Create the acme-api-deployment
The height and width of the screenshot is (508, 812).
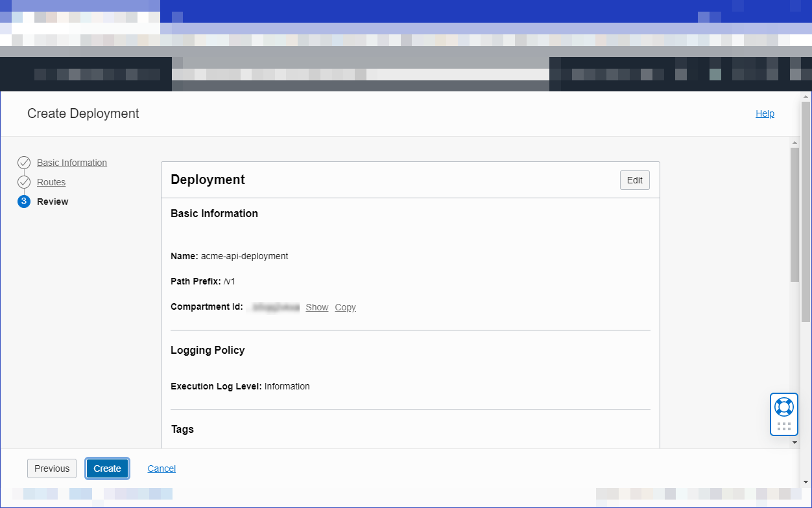coord(107,468)
